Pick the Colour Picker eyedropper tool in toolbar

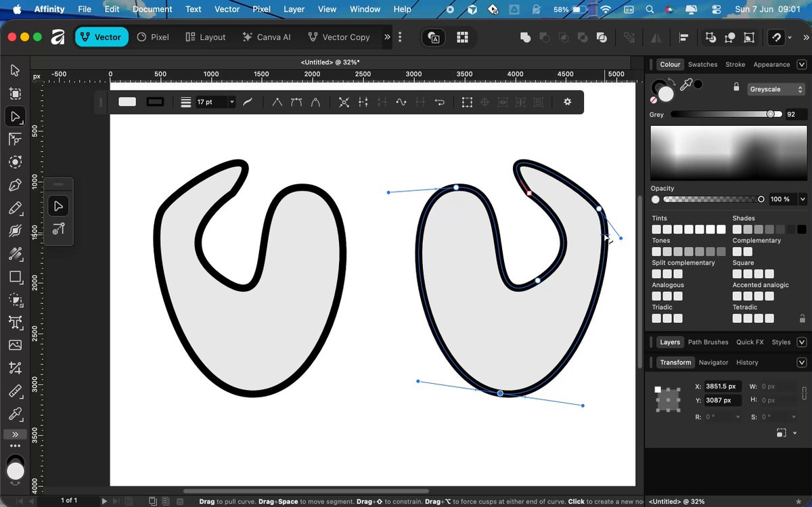(15, 414)
